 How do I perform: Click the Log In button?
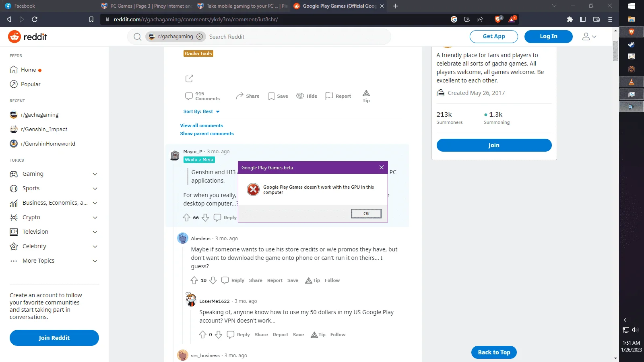(549, 36)
